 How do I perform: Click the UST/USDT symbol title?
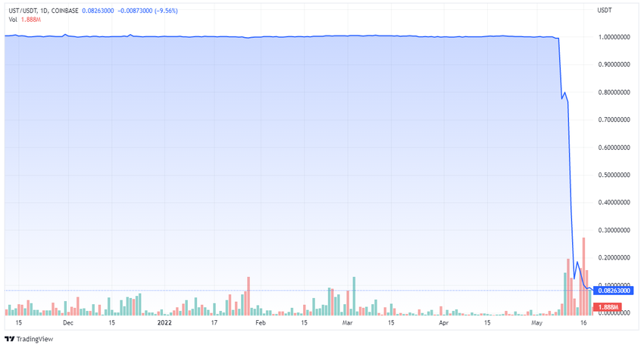pos(23,11)
